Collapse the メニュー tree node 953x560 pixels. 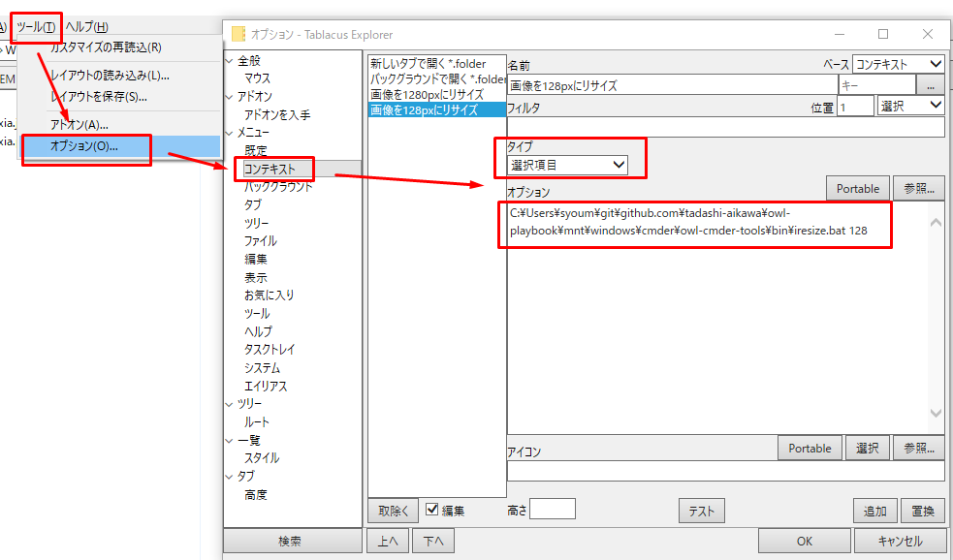(x=230, y=133)
